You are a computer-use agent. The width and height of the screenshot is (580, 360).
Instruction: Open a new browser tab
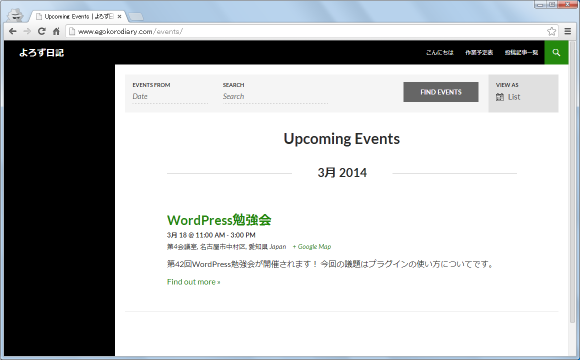point(135,17)
